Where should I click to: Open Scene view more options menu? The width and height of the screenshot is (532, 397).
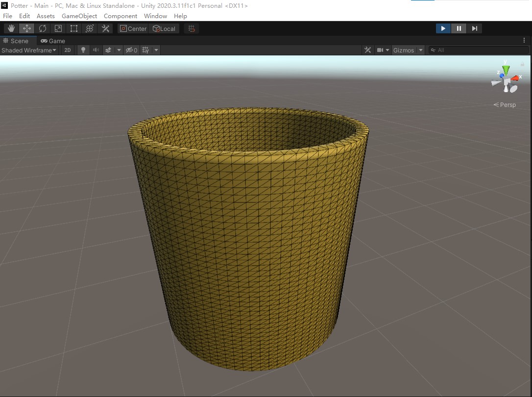point(524,40)
